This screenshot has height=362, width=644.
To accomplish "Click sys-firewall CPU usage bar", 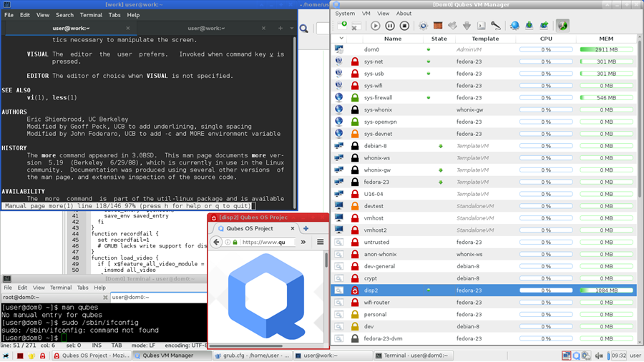I will pyautogui.click(x=546, y=98).
